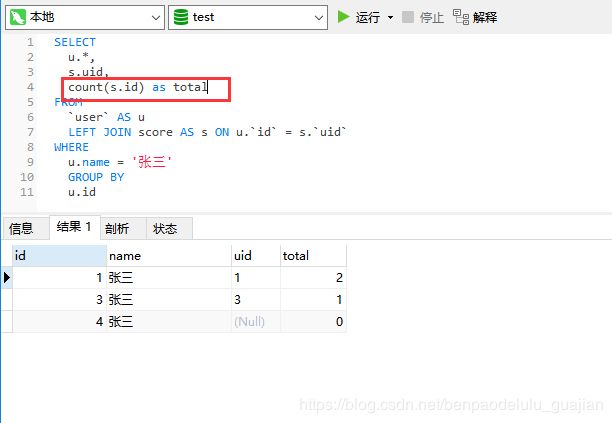Click total cell with value 2
612x423 pixels.
point(313,278)
